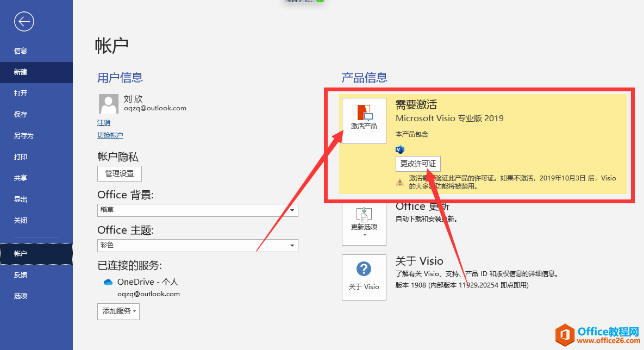Screen dimensions: 644x350
Task: Click the Microsoft Visio 专业版 2019 text
Action: coord(449,118)
